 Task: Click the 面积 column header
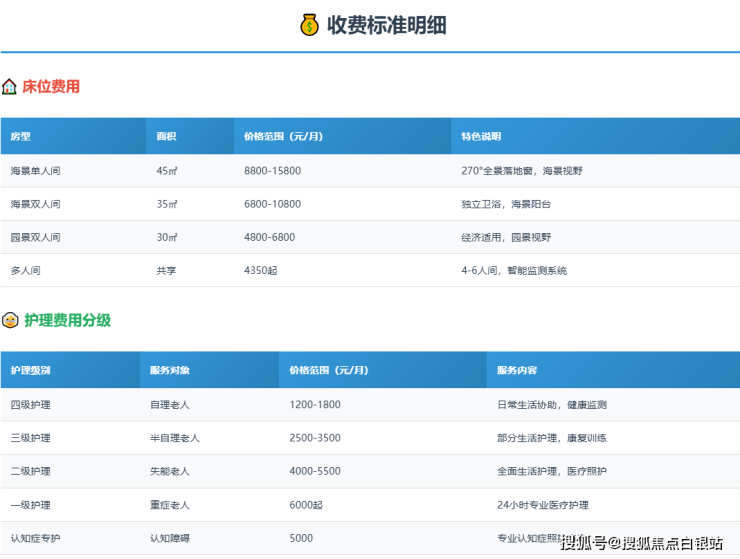pyautogui.click(x=167, y=136)
